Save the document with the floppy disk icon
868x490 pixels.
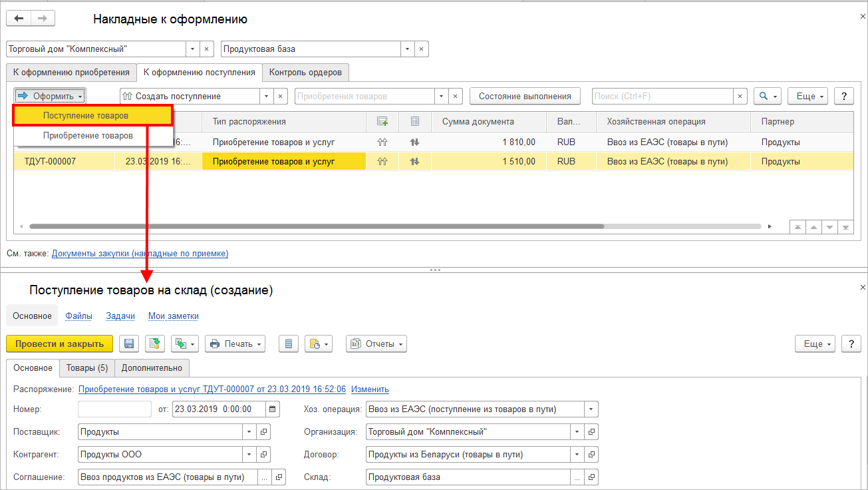(130, 344)
